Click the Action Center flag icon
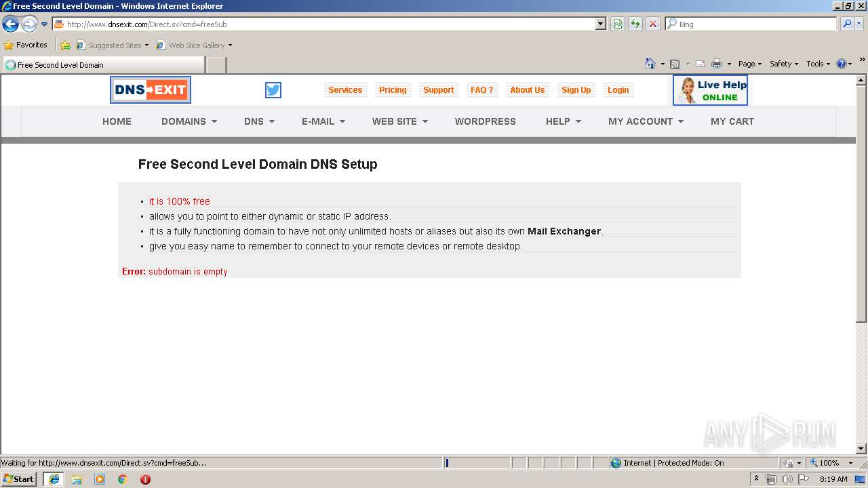 (x=803, y=479)
